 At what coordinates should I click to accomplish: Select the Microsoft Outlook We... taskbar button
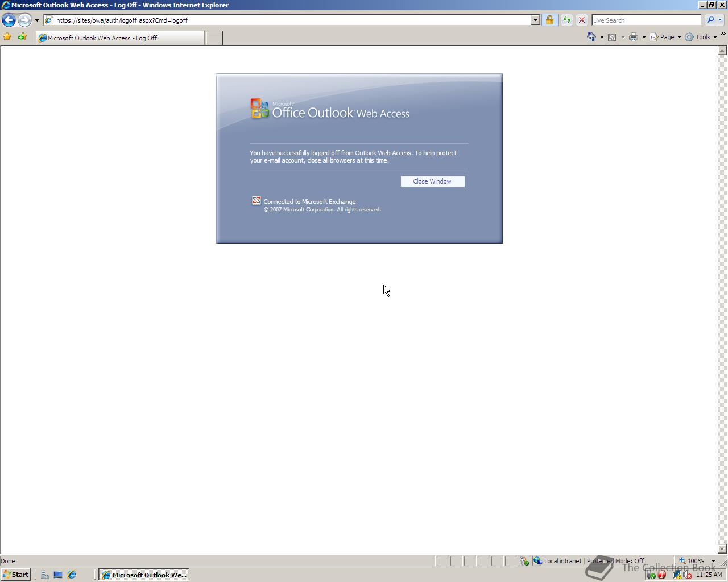point(144,575)
